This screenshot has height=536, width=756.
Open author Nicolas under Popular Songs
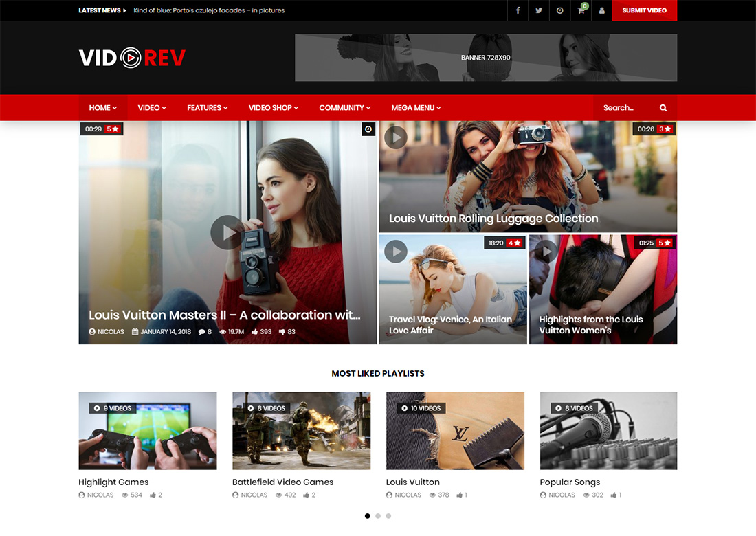(558, 495)
